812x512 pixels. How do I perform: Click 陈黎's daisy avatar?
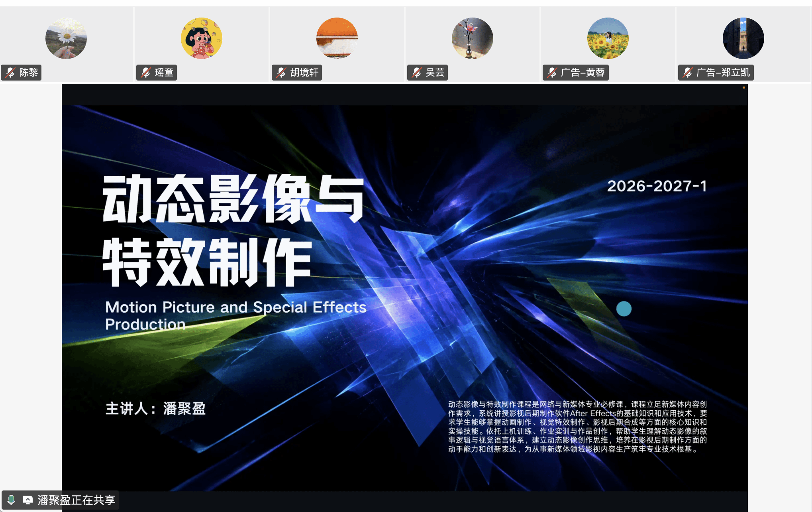click(x=66, y=38)
